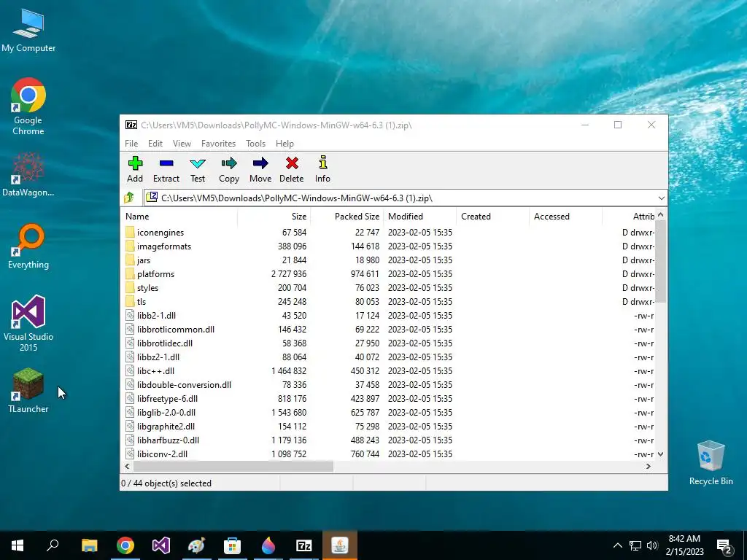Image resolution: width=747 pixels, height=560 pixels.
Task: Open the Favorites menu
Action: pos(218,144)
